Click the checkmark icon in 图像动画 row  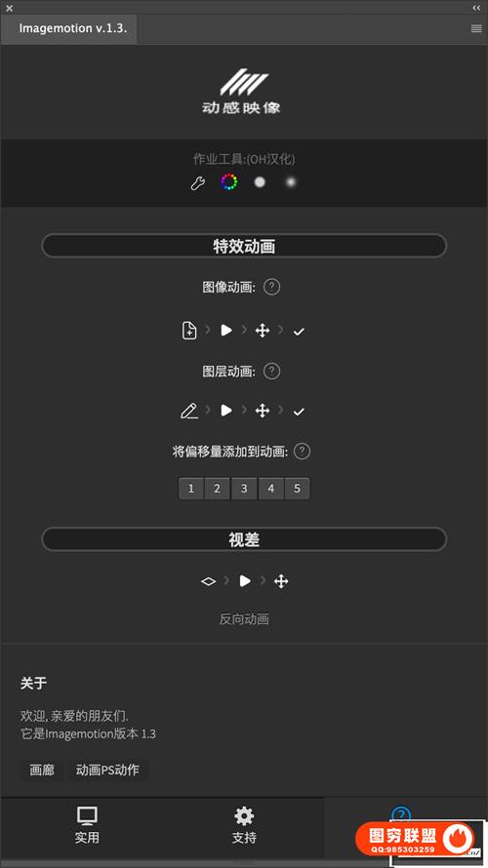coord(299,332)
